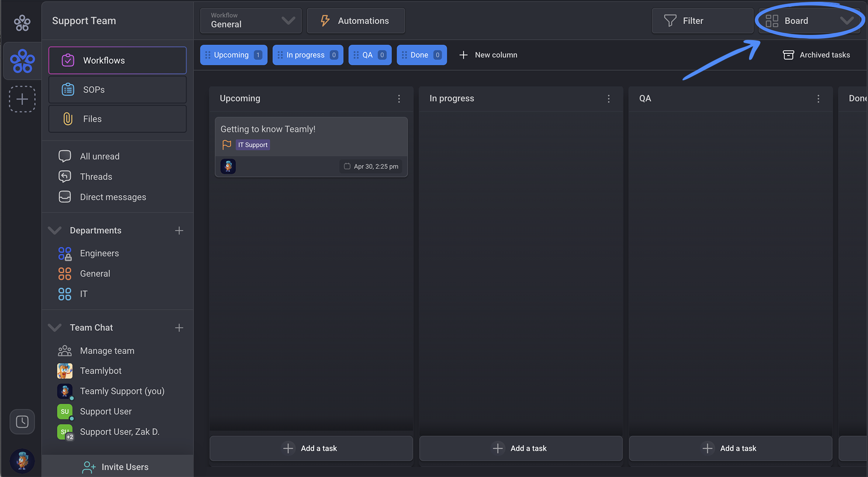Click the Workflows checklist icon
Viewport: 868px width, 477px height.
coord(68,60)
